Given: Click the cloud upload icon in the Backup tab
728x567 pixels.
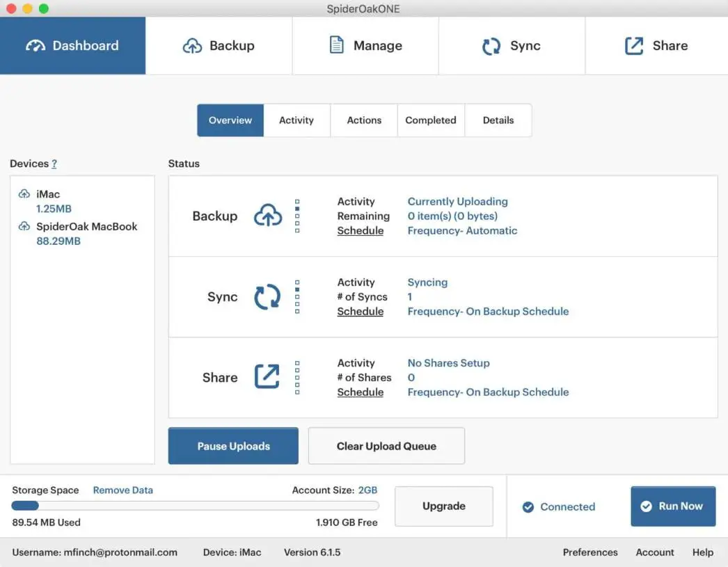Looking at the screenshot, I should click(192, 45).
